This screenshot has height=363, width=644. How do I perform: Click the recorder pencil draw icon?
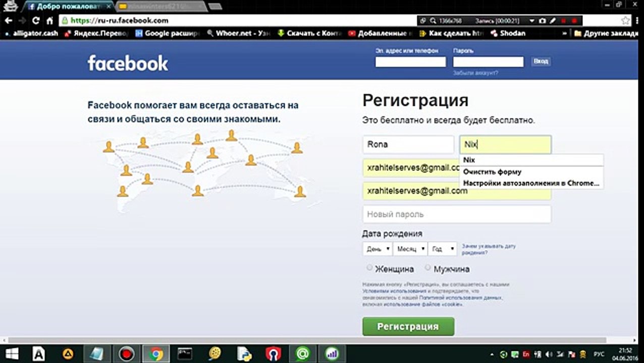point(553,21)
